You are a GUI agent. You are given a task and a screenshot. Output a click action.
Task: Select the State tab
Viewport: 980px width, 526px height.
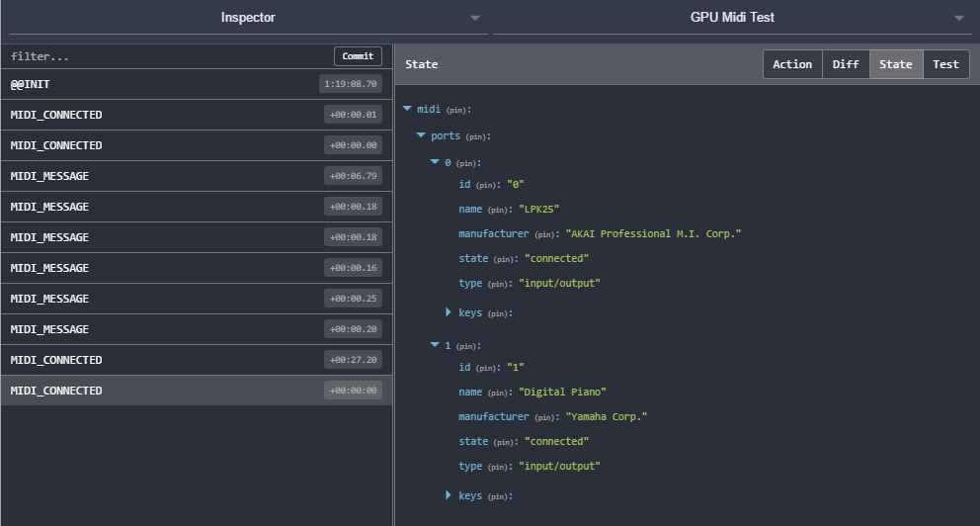coord(896,64)
